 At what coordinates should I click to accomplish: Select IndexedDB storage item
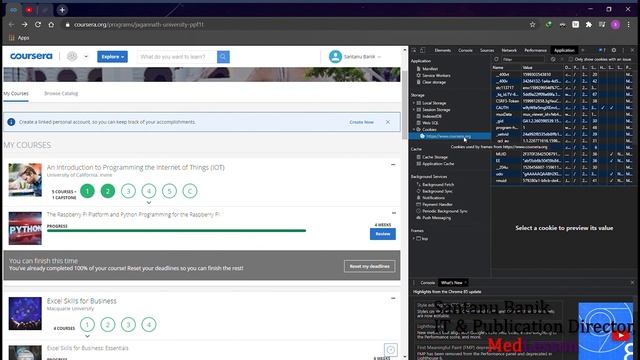[x=431, y=116]
